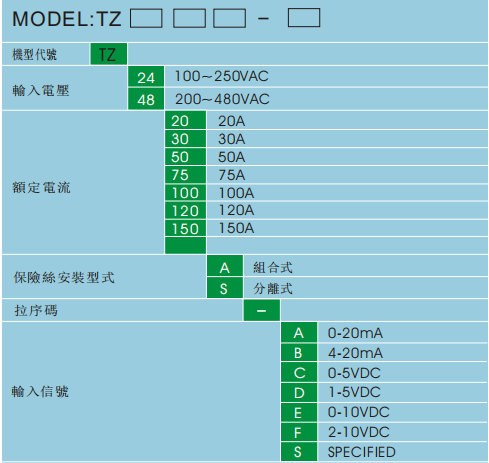Click the third empty model code box
The width and height of the screenshot is (489, 463).
229,18
